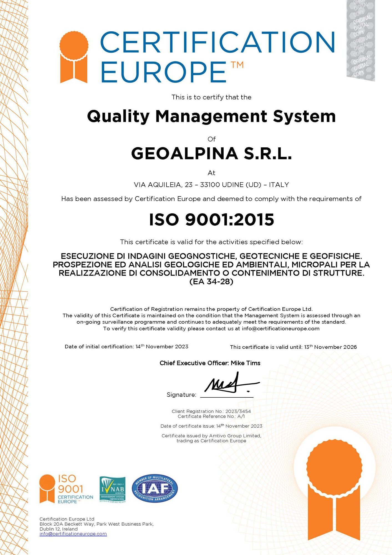Click the large orange ribbon seal

334,490
